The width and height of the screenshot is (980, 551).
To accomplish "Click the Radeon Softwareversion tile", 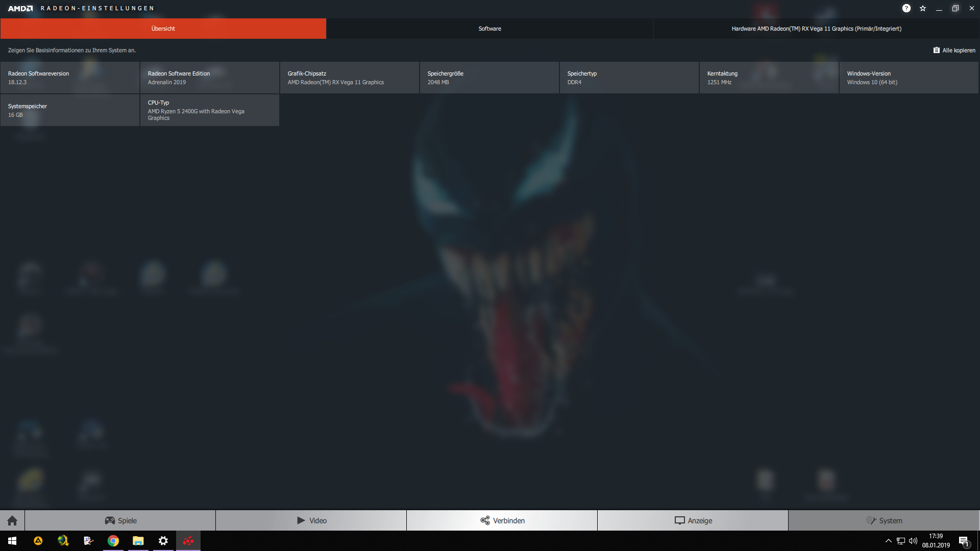I will click(x=70, y=78).
